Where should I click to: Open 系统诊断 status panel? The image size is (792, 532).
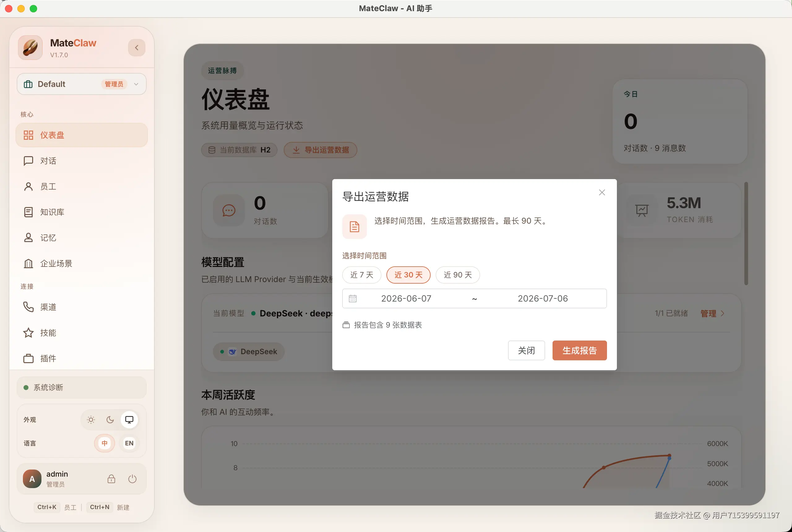tap(81, 388)
